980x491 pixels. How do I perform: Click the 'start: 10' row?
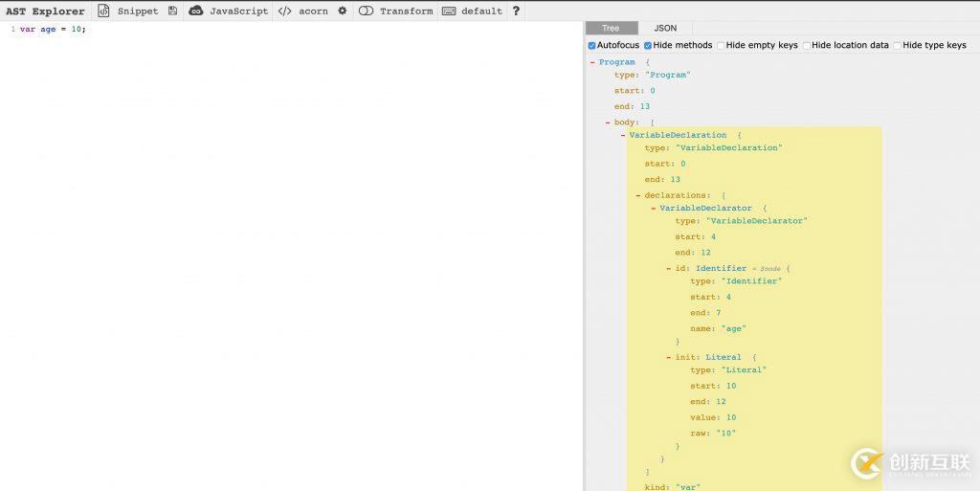pos(713,386)
